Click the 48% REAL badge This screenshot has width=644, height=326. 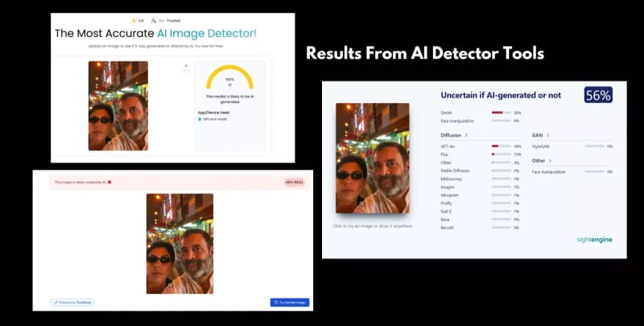pos(295,182)
